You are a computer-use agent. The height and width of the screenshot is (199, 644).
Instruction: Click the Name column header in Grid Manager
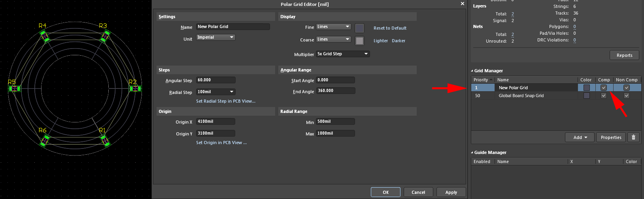(536, 80)
